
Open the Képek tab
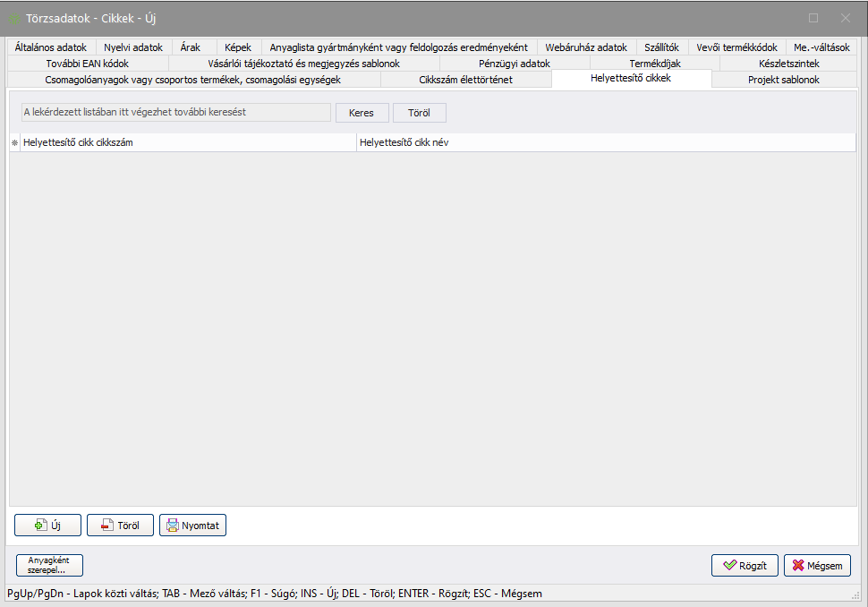pos(239,47)
